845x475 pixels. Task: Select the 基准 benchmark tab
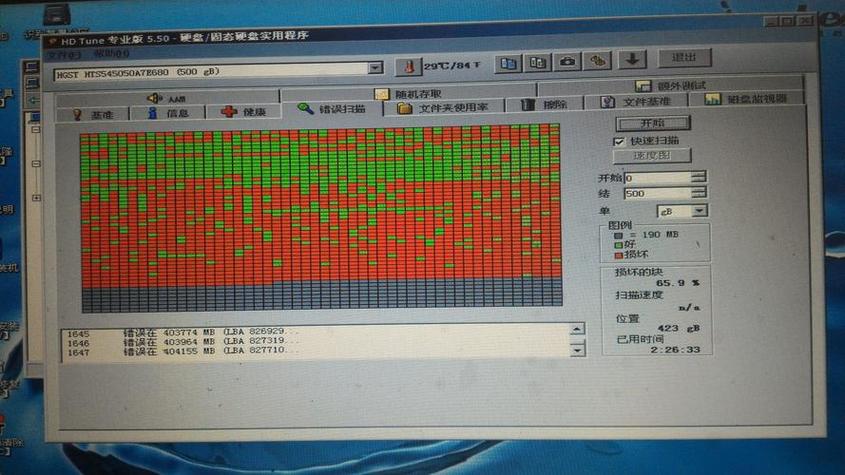(x=93, y=114)
